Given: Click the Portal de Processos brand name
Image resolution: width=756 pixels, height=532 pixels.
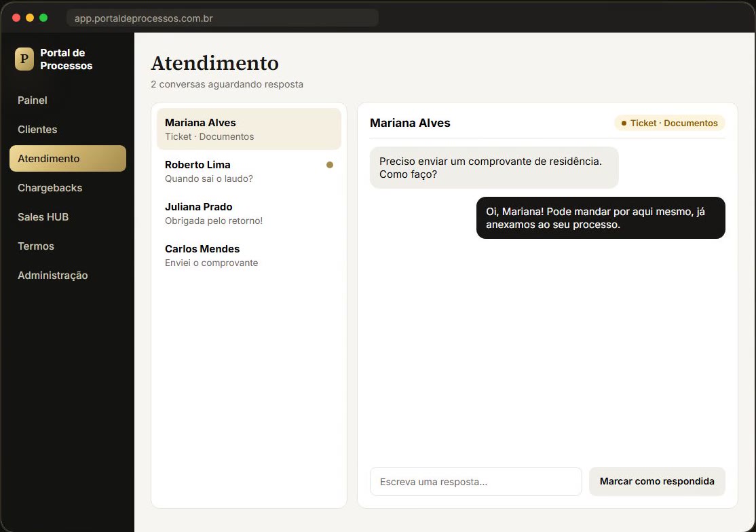Looking at the screenshot, I should (66, 59).
